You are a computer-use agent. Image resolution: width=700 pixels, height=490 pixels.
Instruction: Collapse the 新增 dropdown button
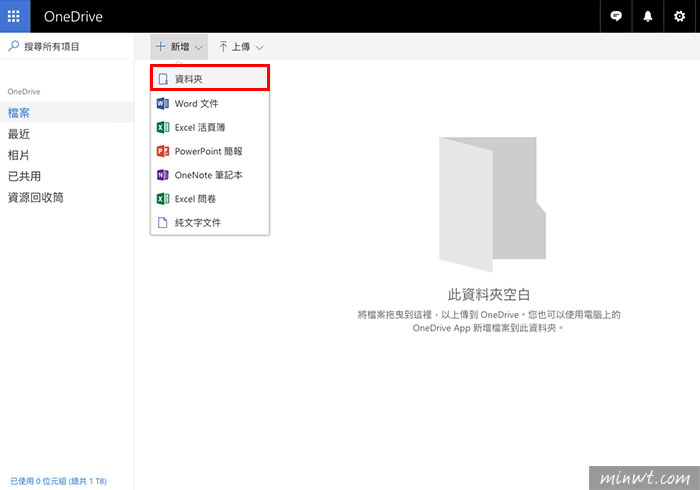click(179, 47)
